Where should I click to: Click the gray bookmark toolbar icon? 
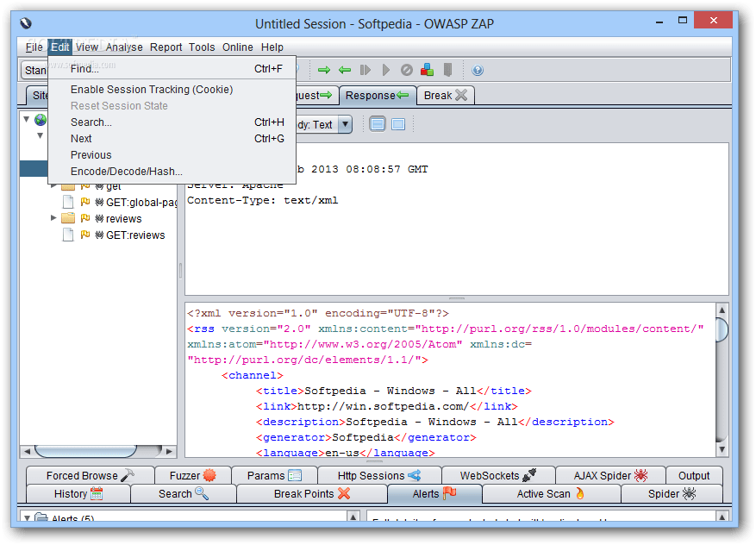tap(448, 71)
